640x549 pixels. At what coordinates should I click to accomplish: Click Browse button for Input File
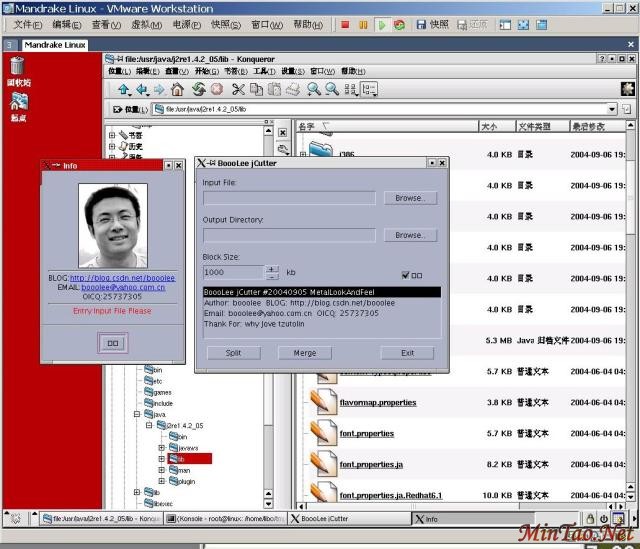408,198
